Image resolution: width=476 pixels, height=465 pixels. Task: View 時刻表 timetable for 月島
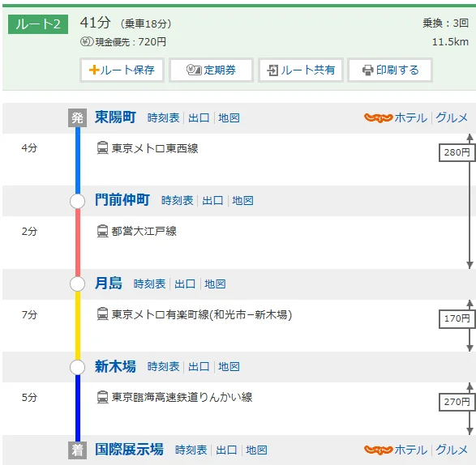(149, 284)
